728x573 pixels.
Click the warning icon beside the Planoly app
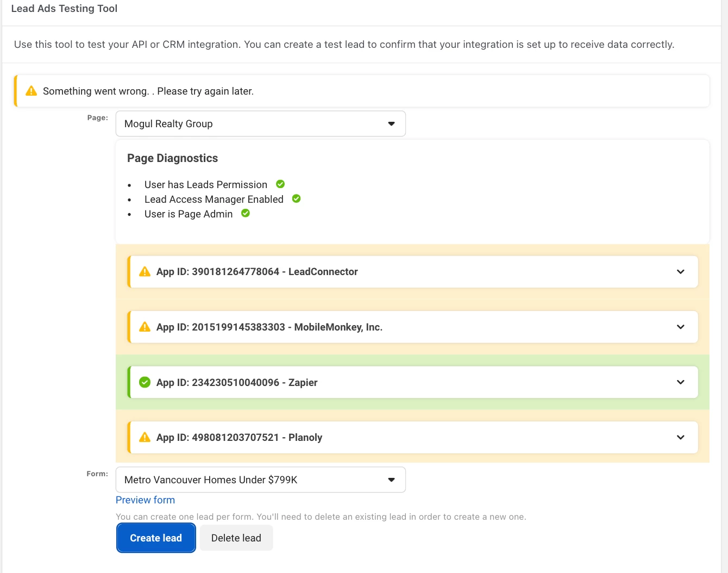click(x=145, y=437)
